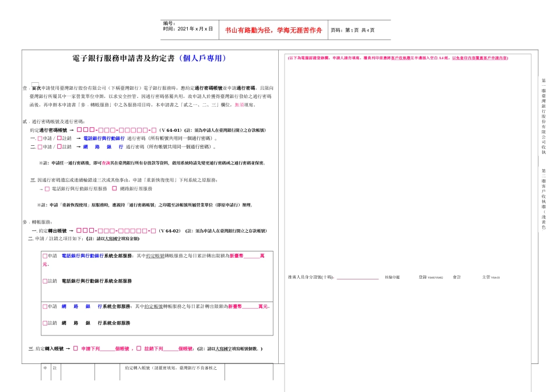Click line 三. 因通行密碼遺忘或連續輸錯達三次

(124, 180)
